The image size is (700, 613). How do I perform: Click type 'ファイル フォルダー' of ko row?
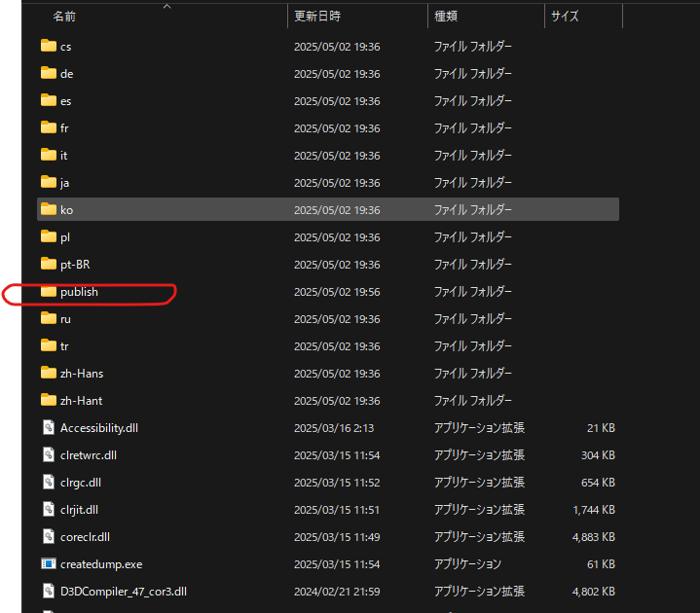pos(473,210)
